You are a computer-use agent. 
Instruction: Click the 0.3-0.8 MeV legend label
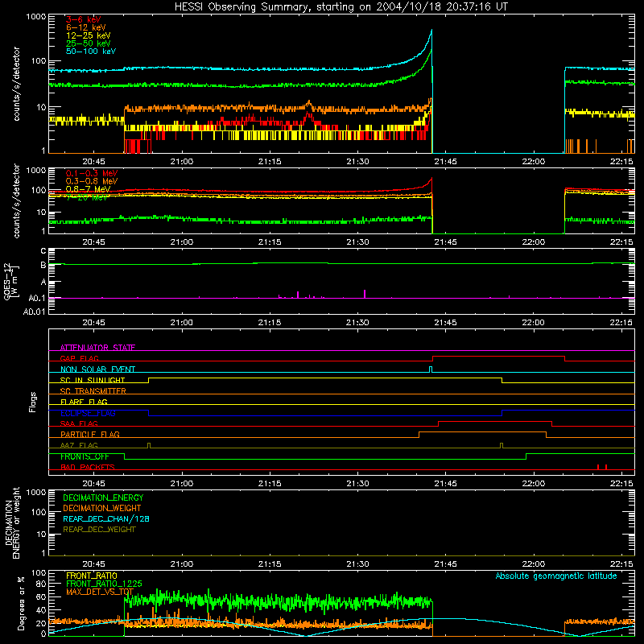(92, 181)
